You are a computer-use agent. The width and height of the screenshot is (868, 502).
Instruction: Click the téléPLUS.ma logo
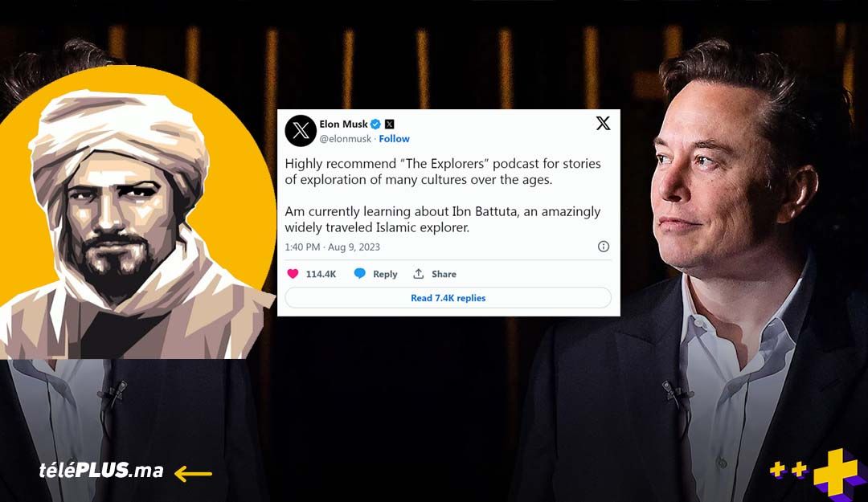point(101,471)
